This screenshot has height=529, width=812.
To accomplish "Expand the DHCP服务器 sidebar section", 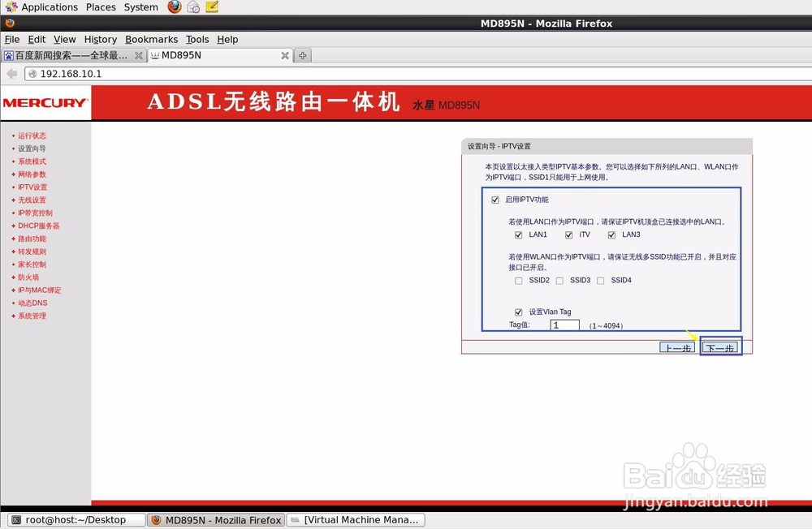I will (38, 226).
